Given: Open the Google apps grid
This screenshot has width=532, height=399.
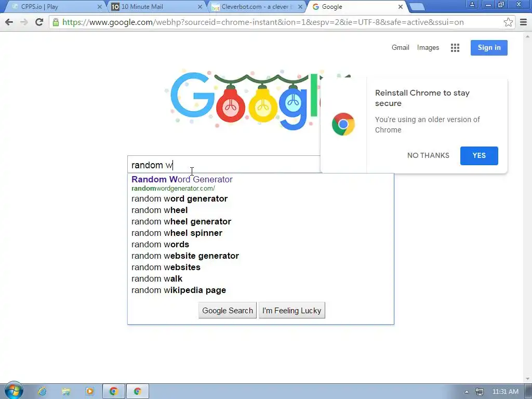Looking at the screenshot, I should (455, 48).
